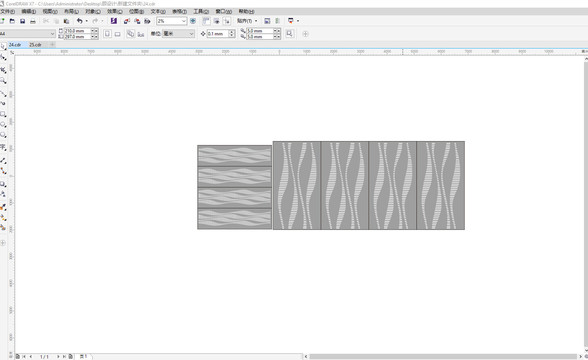Switch to the 25.cdr document tab
The height and width of the screenshot is (360, 588).
[36, 45]
